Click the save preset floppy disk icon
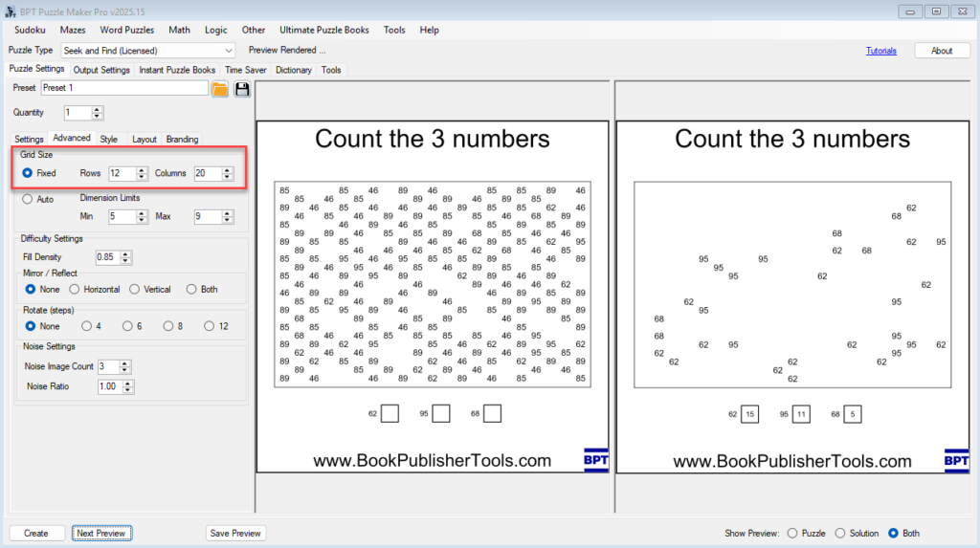This screenshot has height=548, width=980. coord(242,89)
